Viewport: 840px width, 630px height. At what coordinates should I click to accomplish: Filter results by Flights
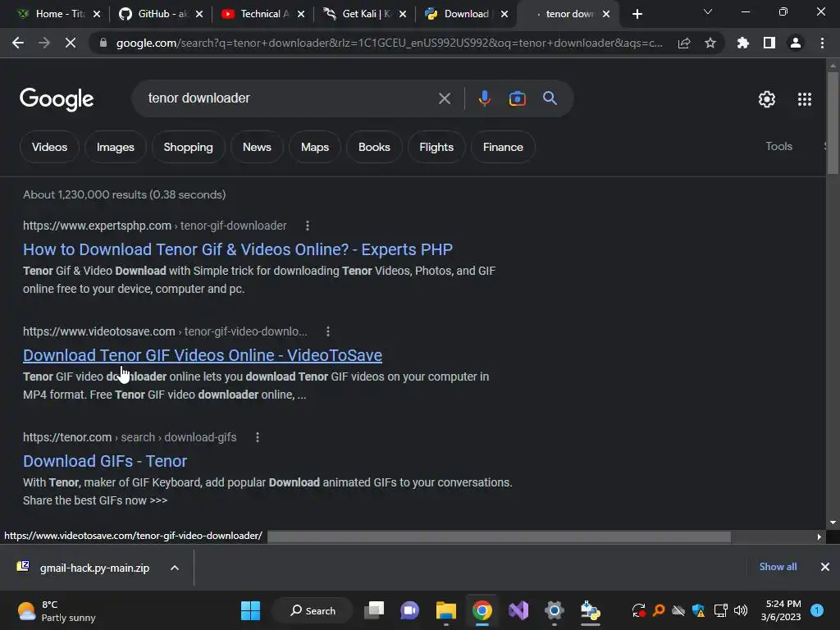tap(436, 148)
